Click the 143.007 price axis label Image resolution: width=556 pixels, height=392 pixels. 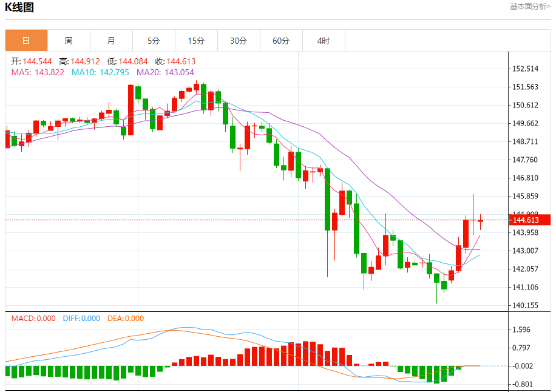(526, 251)
